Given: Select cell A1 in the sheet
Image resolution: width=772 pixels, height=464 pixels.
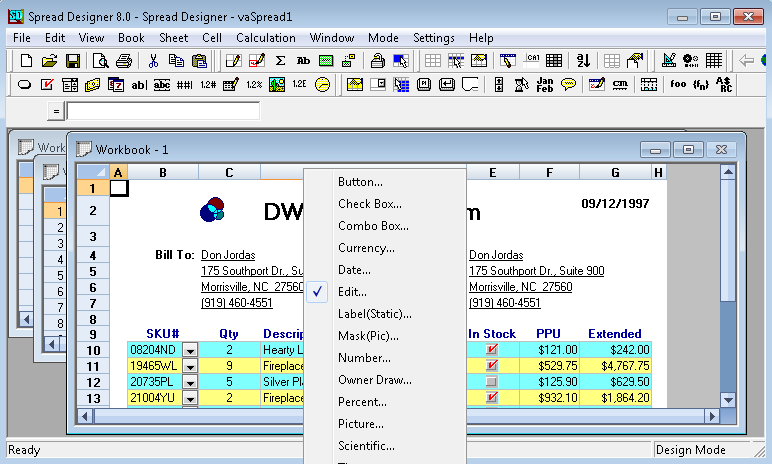Looking at the screenshot, I should 119,188.
